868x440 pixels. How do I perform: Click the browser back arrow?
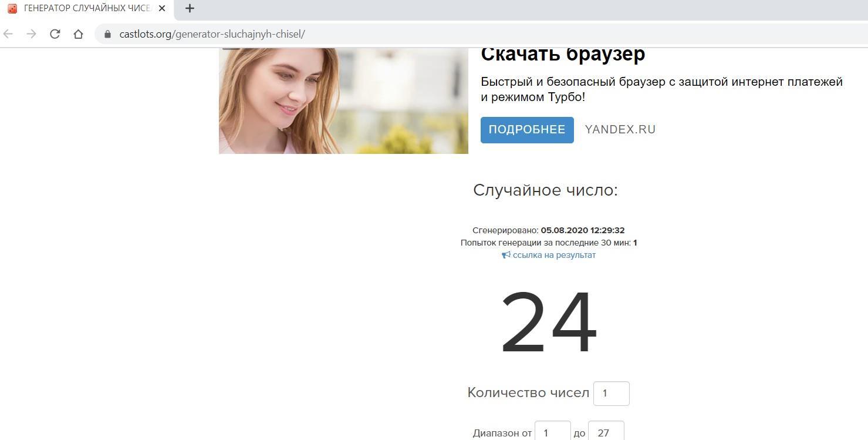click(x=8, y=34)
